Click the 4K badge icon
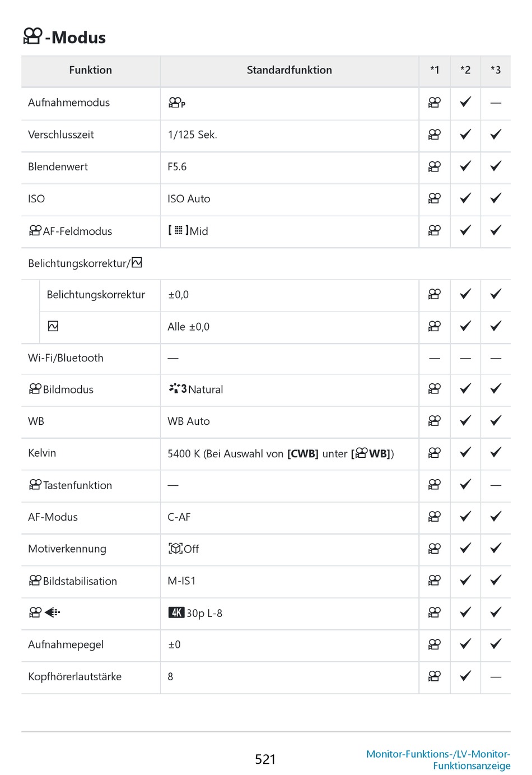532x775 pixels. point(176,612)
